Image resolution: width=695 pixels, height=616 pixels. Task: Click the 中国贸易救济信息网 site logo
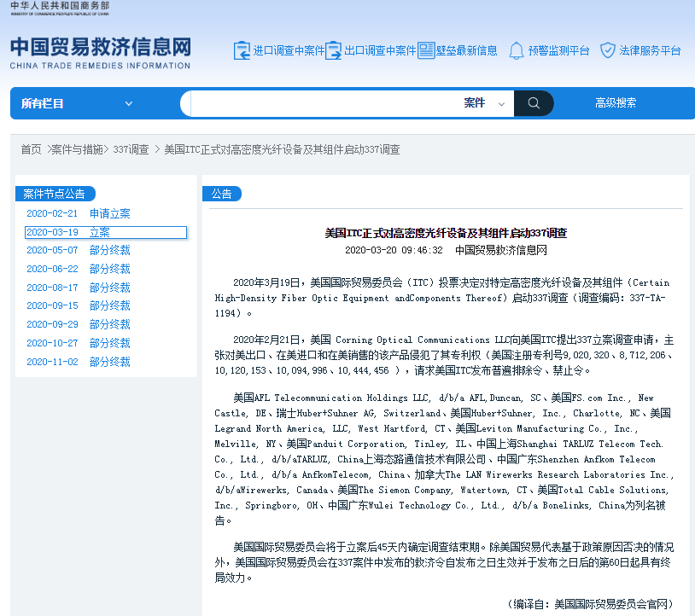pyautogui.click(x=101, y=53)
